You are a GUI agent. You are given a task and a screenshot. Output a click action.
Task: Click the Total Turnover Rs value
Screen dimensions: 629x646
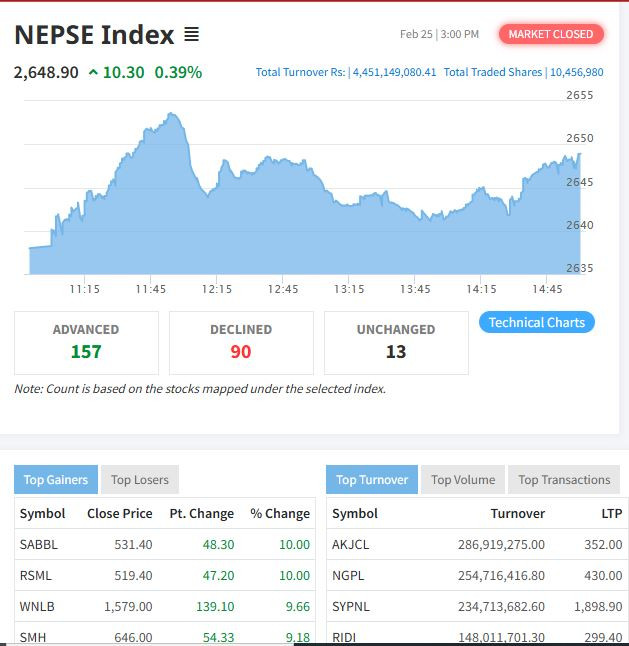(394, 73)
